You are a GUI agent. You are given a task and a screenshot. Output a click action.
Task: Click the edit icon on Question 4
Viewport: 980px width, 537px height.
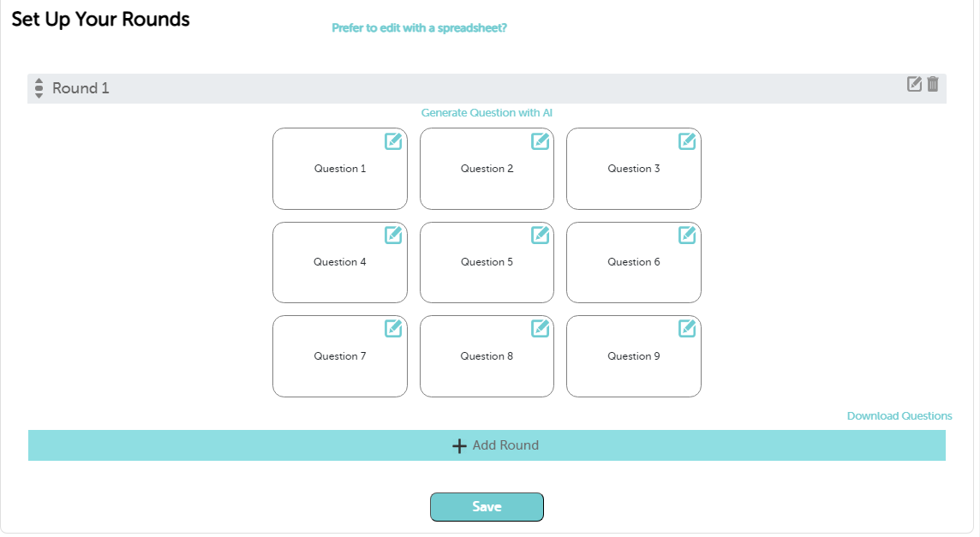coord(393,235)
